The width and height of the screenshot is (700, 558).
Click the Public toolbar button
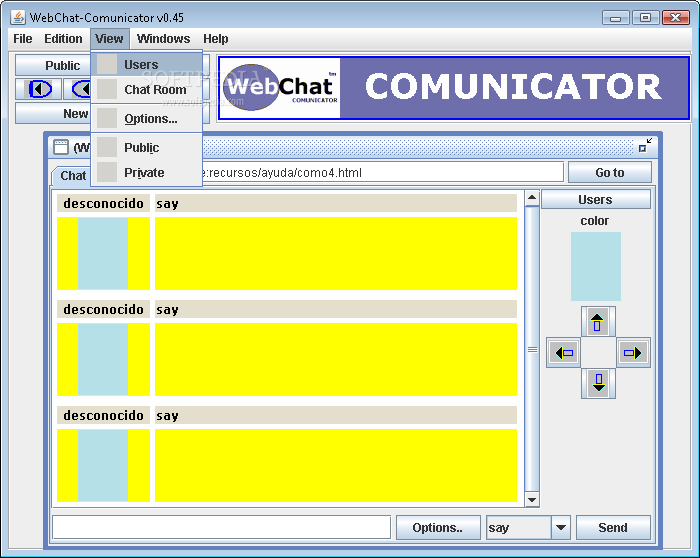pyautogui.click(x=53, y=66)
